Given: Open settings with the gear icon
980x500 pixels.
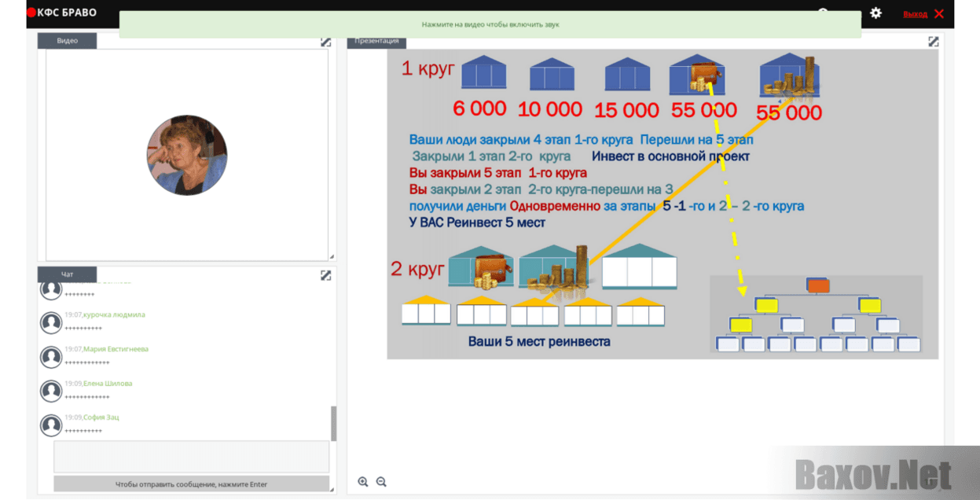Looking at the screenshot, I should coord(875,13).
